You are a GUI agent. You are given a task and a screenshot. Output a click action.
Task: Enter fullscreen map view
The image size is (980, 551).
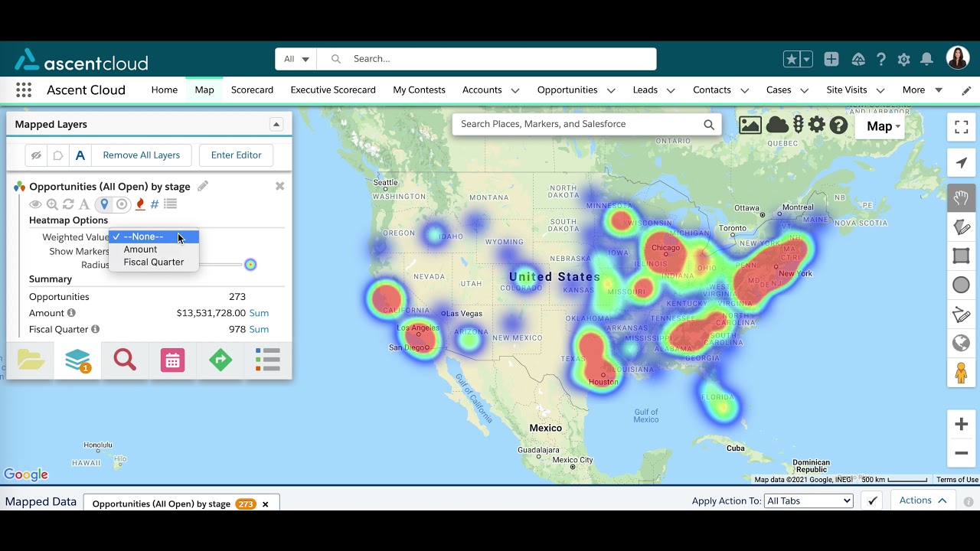962,127
